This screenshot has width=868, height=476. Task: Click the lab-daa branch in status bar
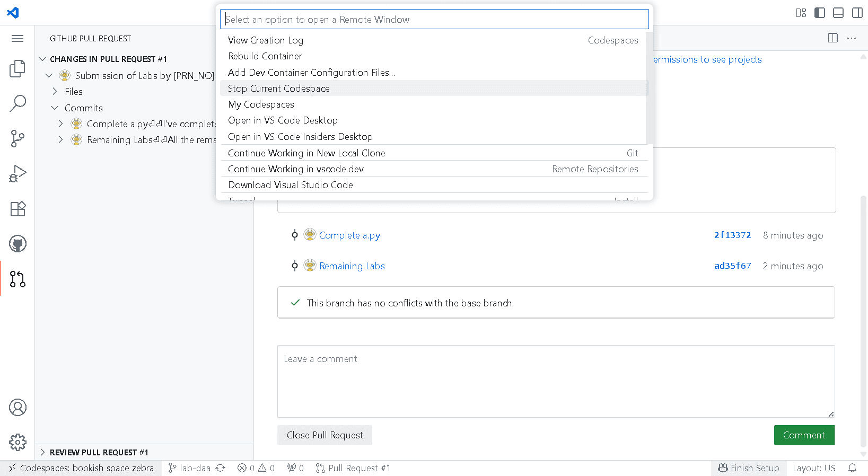pyautogui.click(x=190, y=468)
